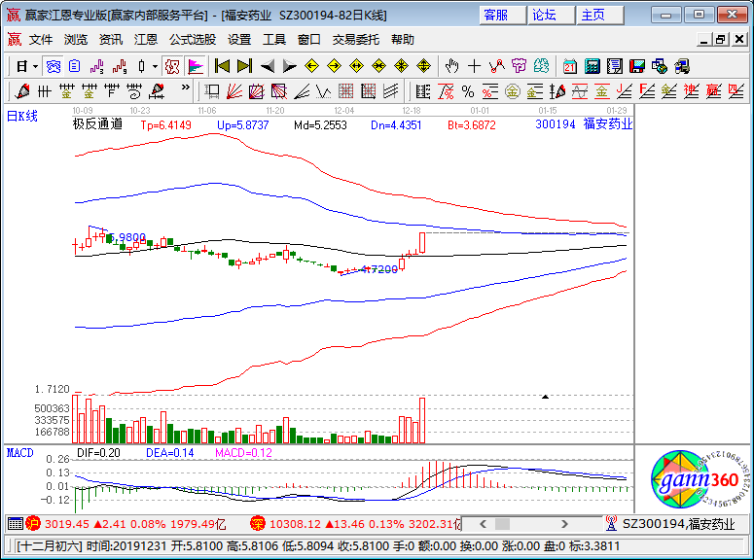This screenshot has width=754, height=560.
Task: Open the period type dropdown arrow
Action: click(36, 66)
